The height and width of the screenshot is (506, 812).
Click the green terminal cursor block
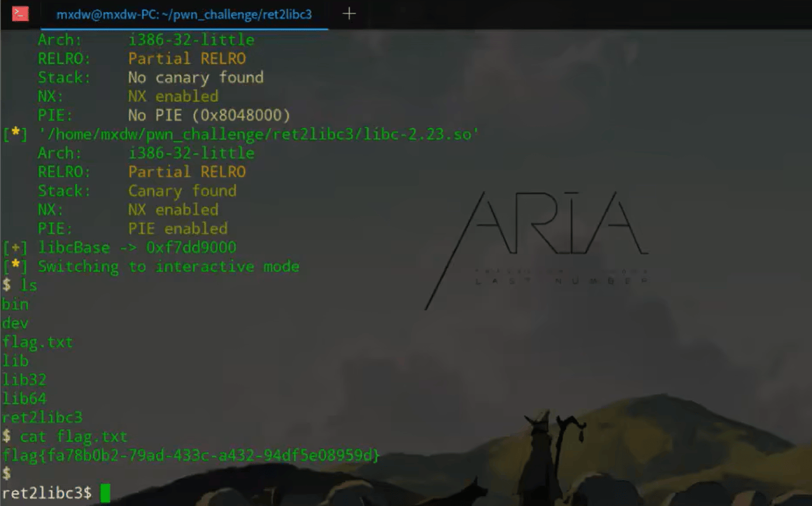point(105,493)
